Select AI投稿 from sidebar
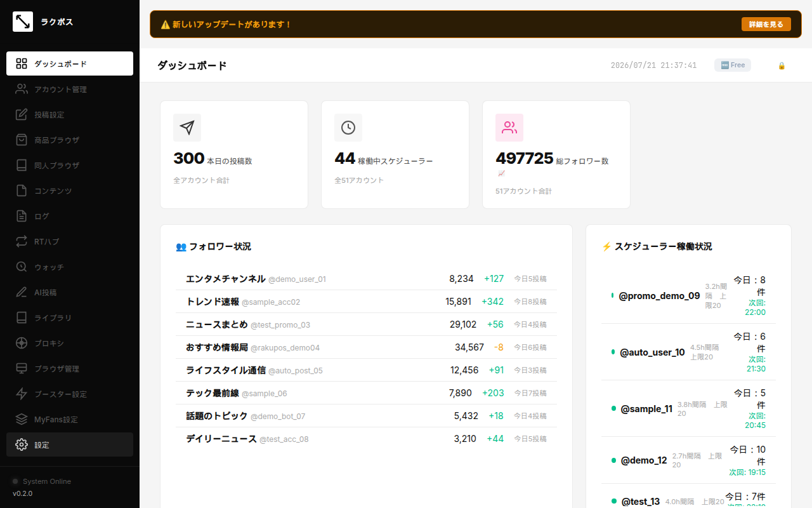Viewport: 812px width, 508px height. coord(70,292)
